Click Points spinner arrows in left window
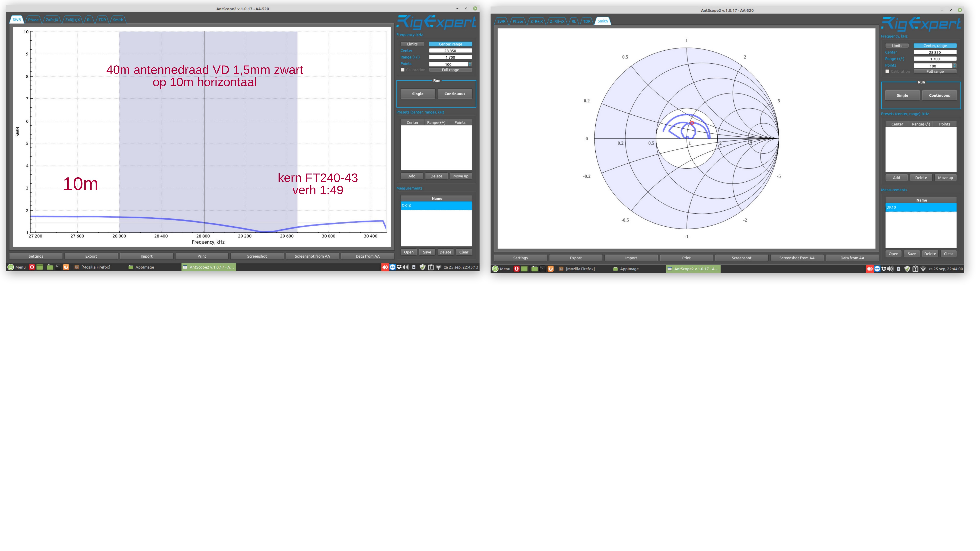980x551 pixels. click(470, 64)
